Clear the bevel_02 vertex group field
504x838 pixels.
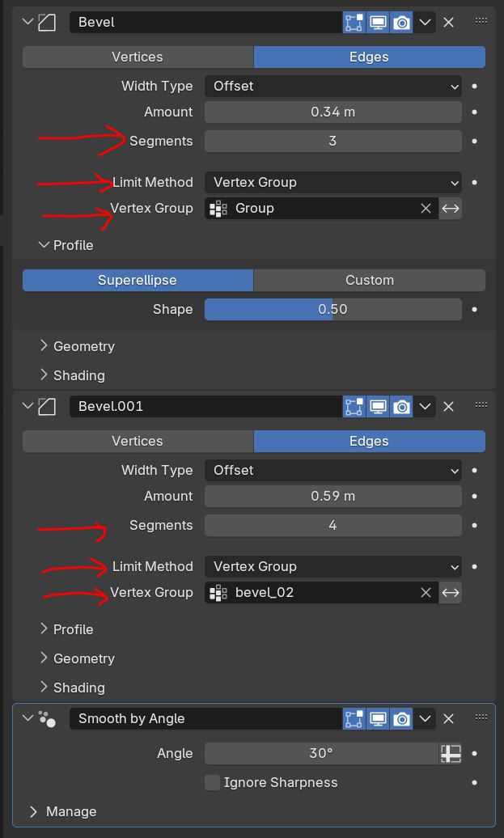tap(426, 592)
